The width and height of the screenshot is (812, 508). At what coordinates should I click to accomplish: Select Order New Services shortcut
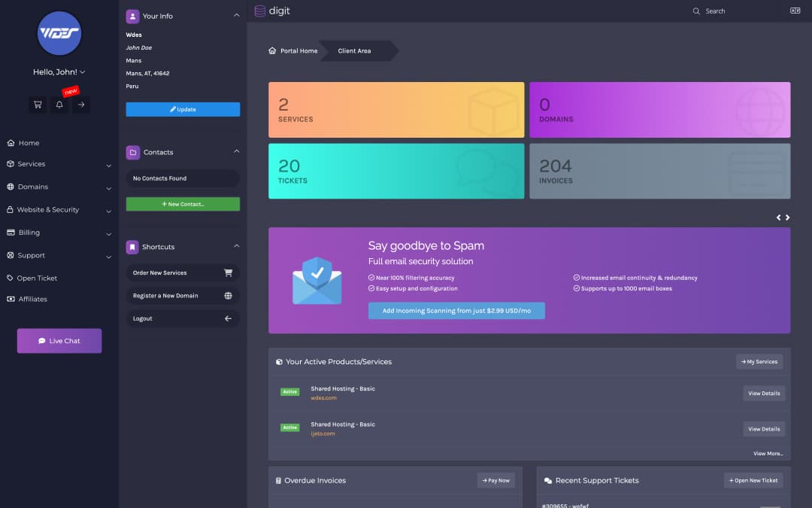(x=183, y=272)
